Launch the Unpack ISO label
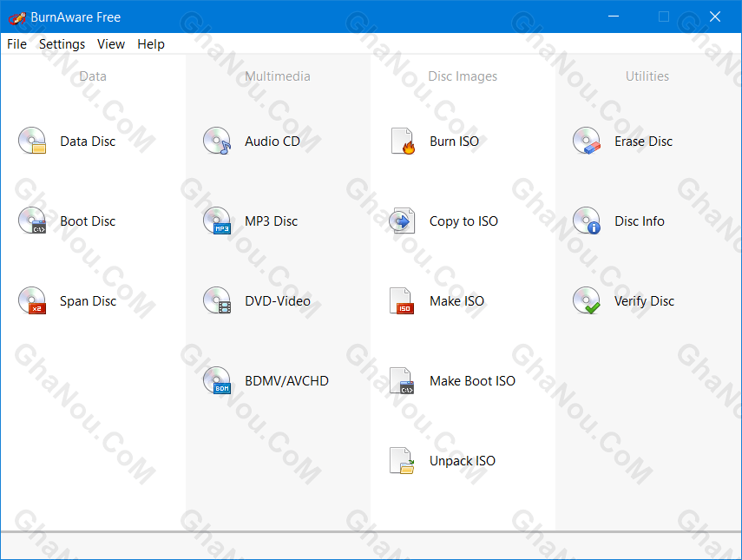The height and width of the screenshot is (560, 742). click(463, 461)
